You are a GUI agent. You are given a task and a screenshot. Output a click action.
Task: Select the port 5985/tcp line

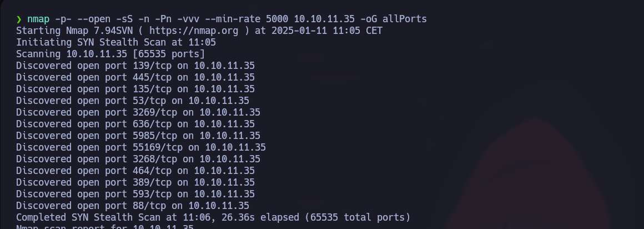pos(138,136)
